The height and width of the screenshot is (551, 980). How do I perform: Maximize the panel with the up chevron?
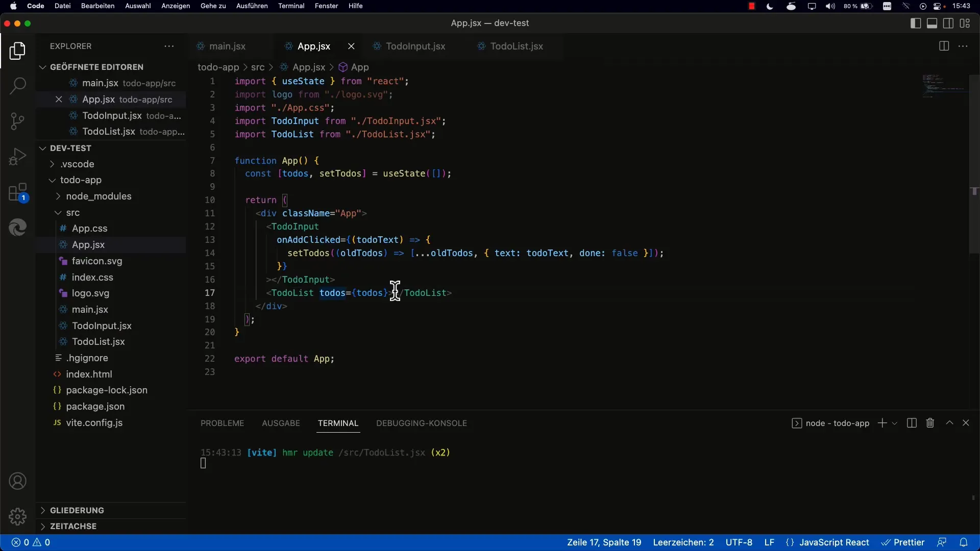pyautogui.click(x=949, y=423)
